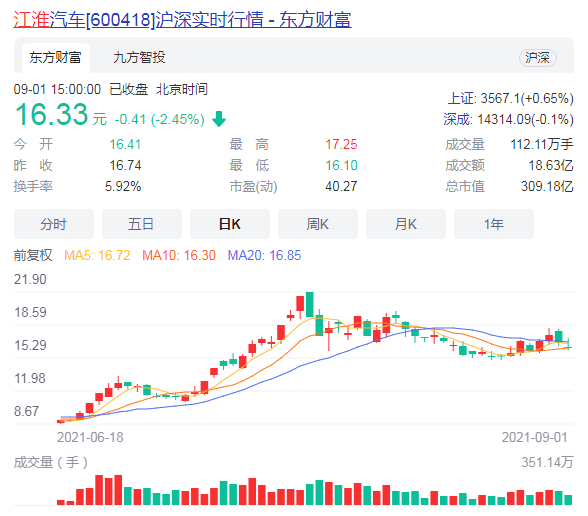Click the 沪深 market badge
The height and width of the screenshot is (516, 588).
537,58
